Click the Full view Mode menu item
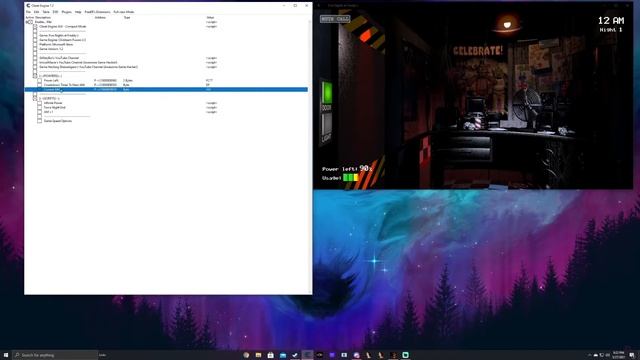Image resolution: width=640 pixels, height=360 pixels. pos(124,12)
